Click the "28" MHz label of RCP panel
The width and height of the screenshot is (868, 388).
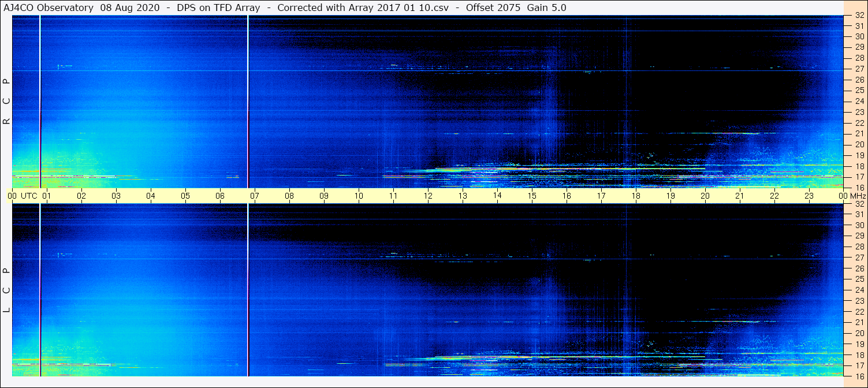(x=859, y=58)
